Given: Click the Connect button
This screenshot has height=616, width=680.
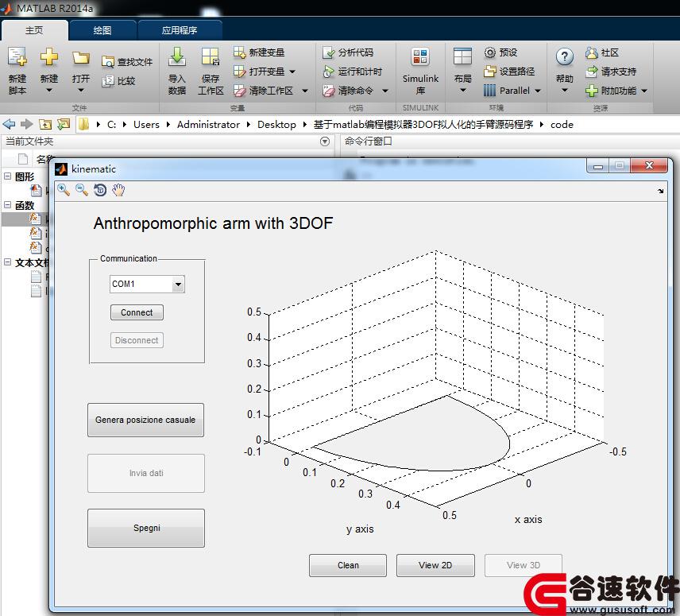Looking at the screenshot, I should pyautogui.click(x=137, y=312).
